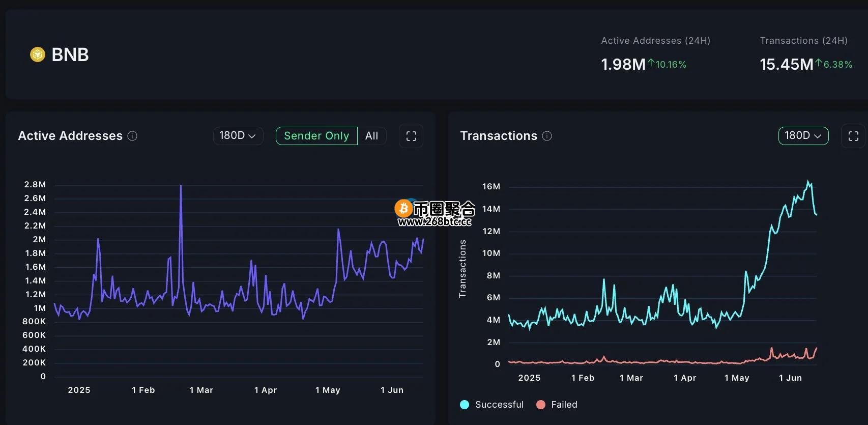Click the BNB coin logo icon
Viewport: 868px width, 425px height.
pos(38,54)
